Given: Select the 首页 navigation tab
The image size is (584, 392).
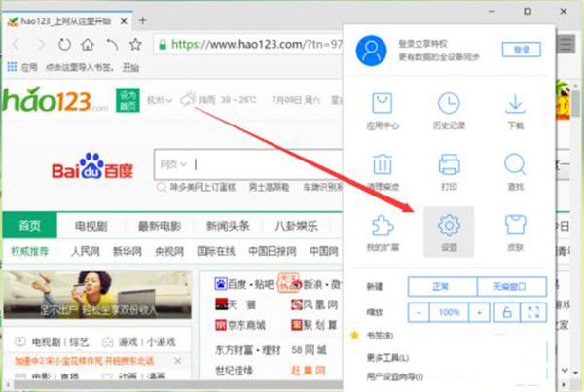Looking at the screenshot, I should 30,226.
